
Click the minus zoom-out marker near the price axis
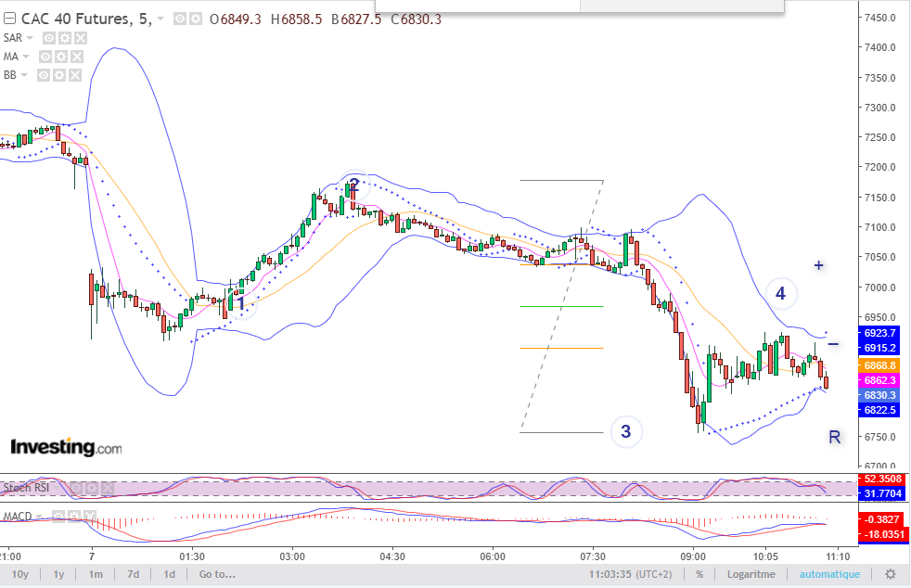tap(833, 344)
